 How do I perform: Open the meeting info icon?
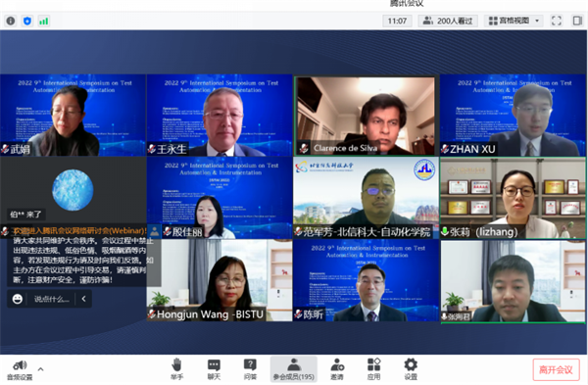(x=11, y=21)
